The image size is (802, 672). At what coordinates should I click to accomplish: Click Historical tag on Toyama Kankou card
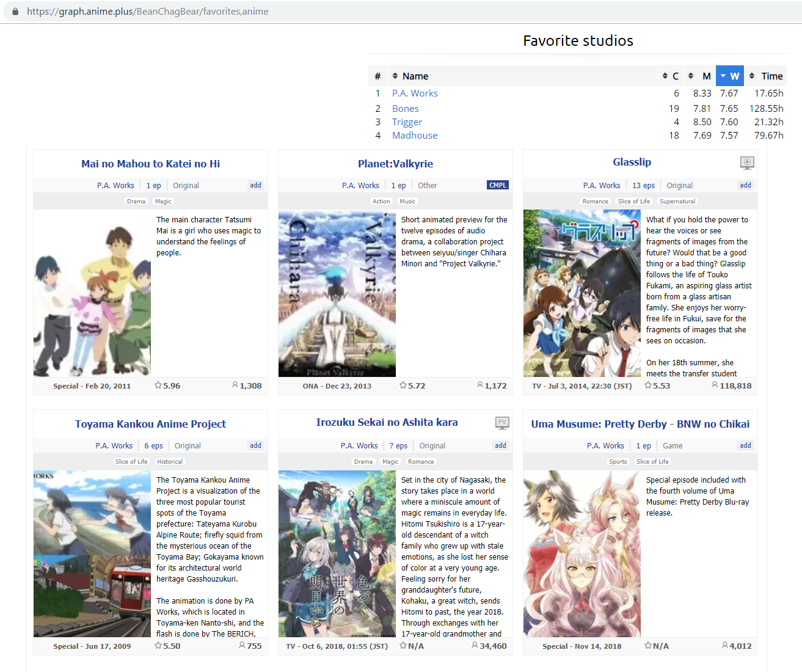click(170, 461)
